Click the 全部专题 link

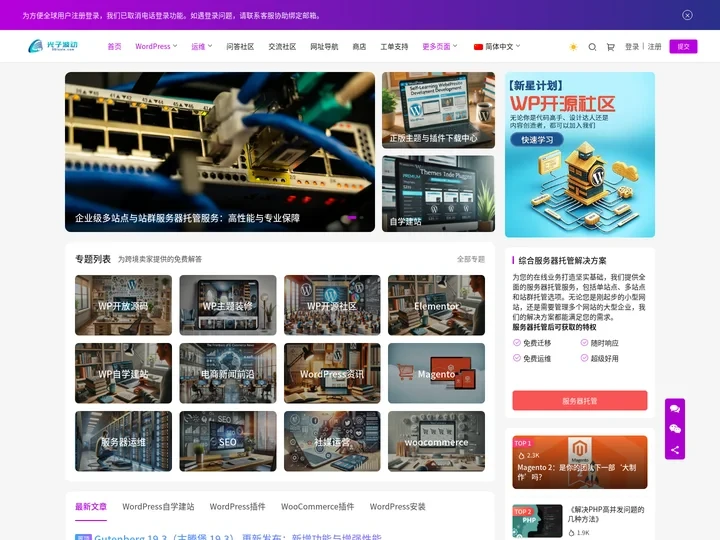471,259
